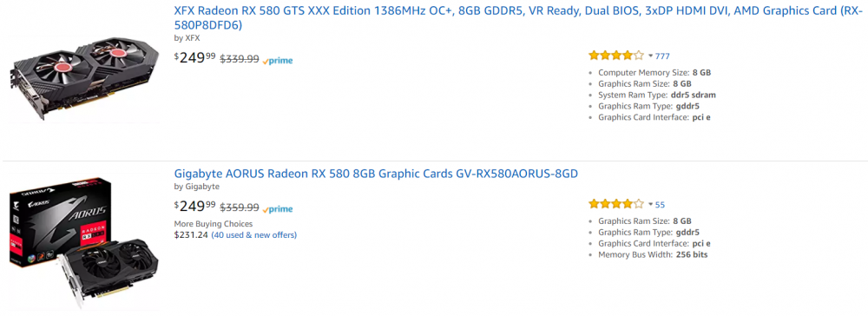Viewport: 868px width, 316px height.
Task: Click the $249.99 price of the Gigabyte card
Action: pyautogui.click(x=194, y=207)
